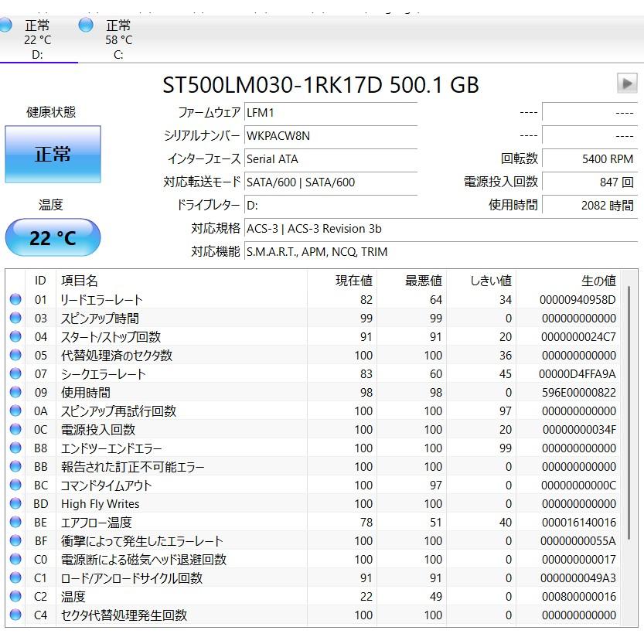Select the 使用時間 row in SMART table
The width and height of the screenshot is (644, 644).
tap(314, 392)
